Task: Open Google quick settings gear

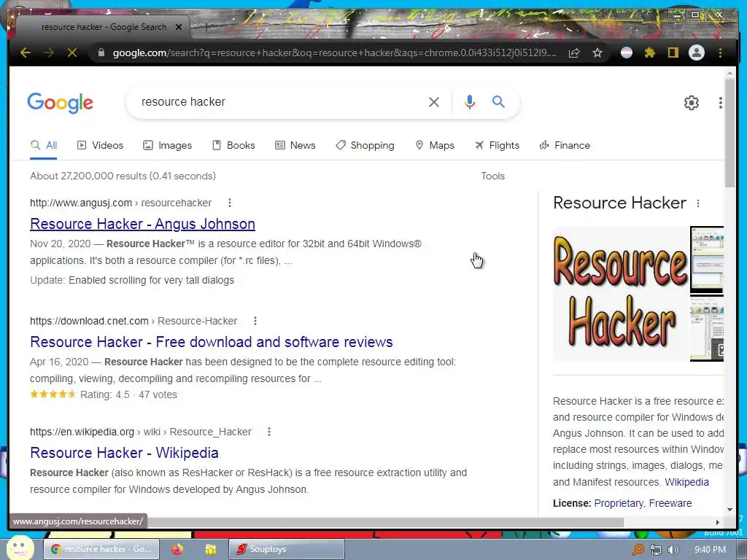Action: [x=692, y=102]
